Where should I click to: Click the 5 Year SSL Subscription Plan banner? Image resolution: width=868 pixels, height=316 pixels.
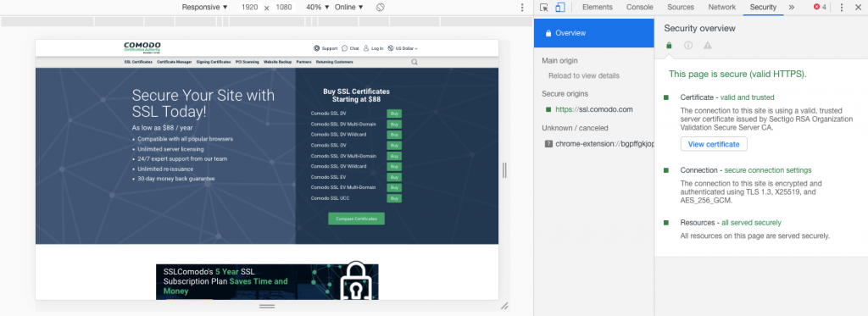(x=267, y=281)
